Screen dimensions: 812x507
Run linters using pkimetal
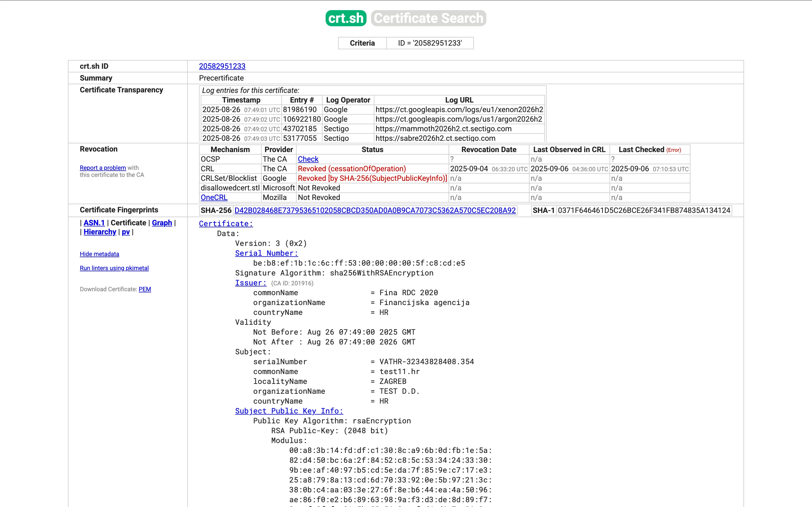coord(114,268)
